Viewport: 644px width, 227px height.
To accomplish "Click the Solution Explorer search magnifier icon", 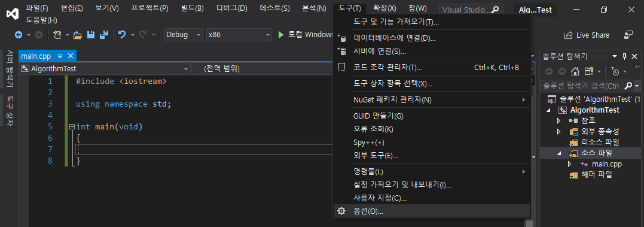I will (628, 86).
